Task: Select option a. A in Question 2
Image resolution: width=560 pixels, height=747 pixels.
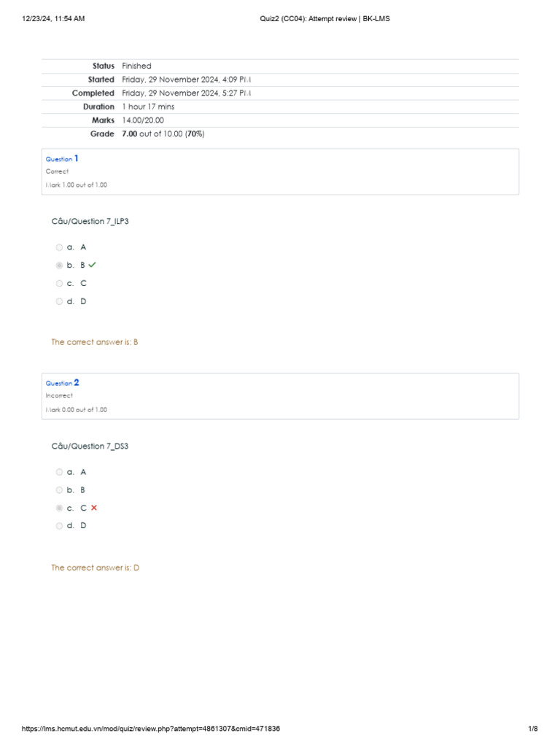Action: [59, 472]
